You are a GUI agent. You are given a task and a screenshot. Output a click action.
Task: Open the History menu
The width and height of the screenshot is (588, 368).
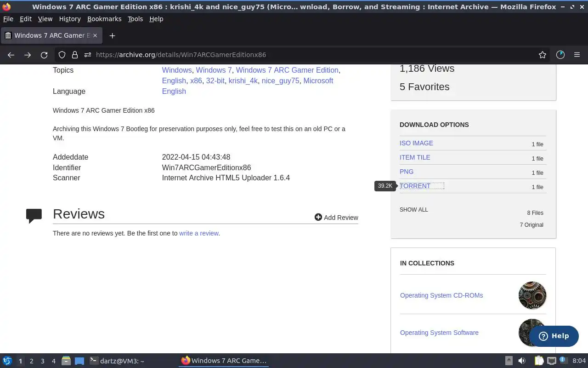pos(70,19)
